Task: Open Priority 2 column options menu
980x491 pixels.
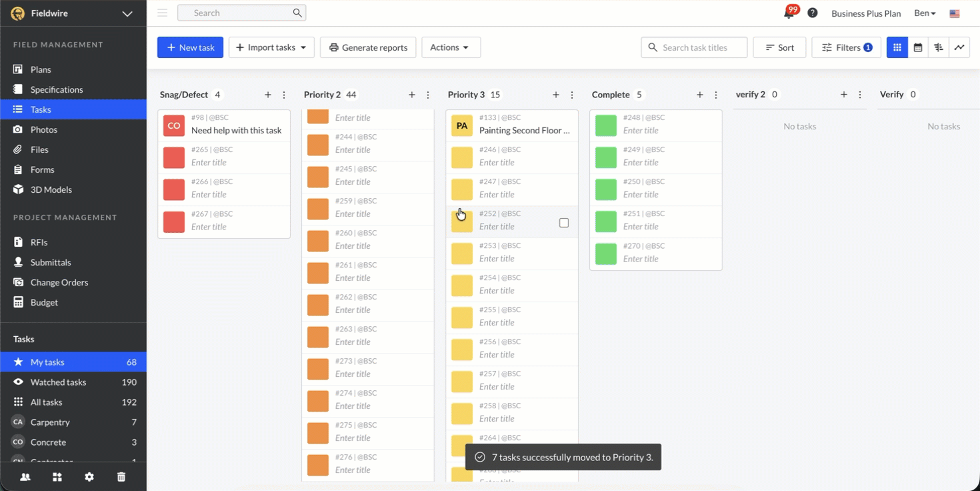Action: 428,95
